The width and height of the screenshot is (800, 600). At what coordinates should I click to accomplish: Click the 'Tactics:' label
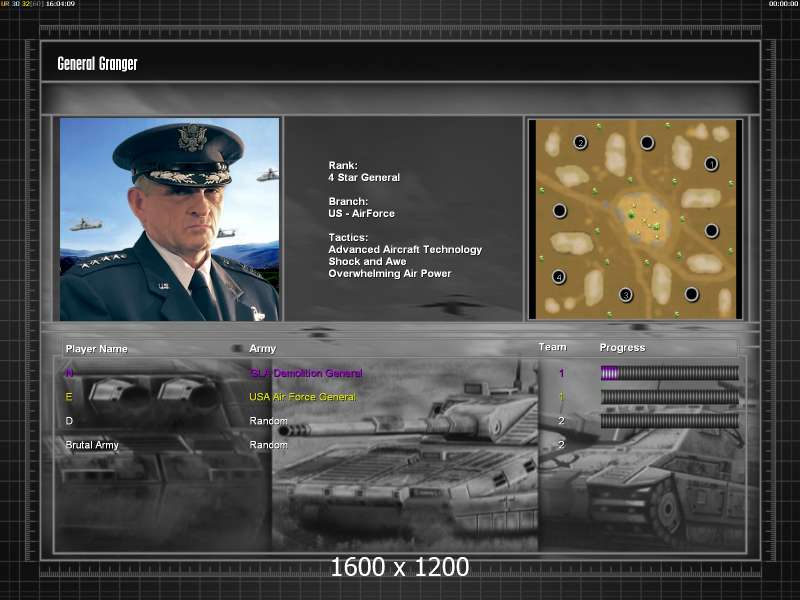pos(348,237)
